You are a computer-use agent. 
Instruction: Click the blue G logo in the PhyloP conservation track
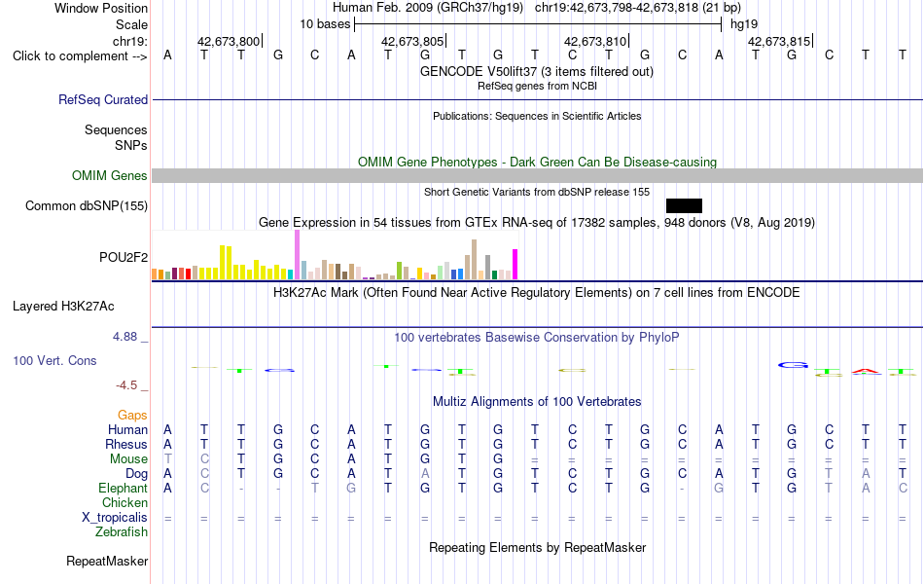tap(793, 365)
